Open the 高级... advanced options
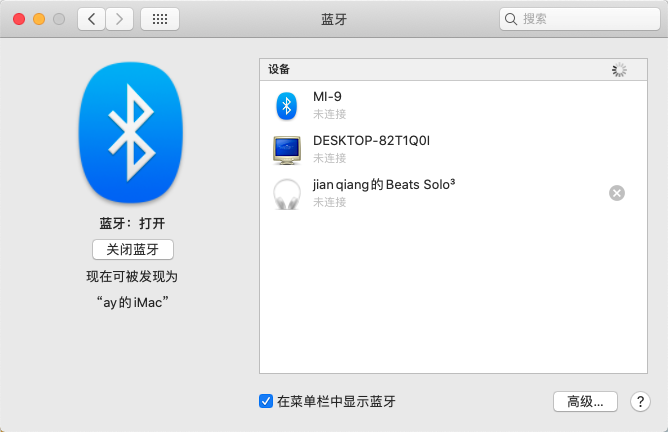 click(585, 401)
